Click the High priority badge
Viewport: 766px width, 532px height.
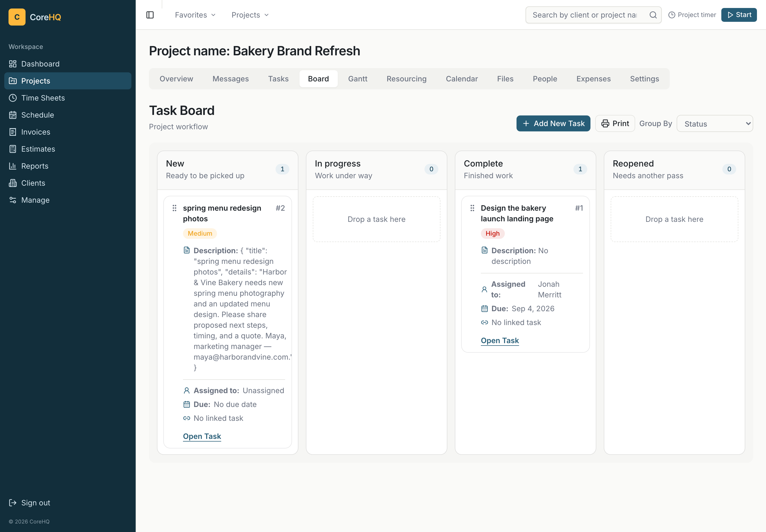[492, 233]
